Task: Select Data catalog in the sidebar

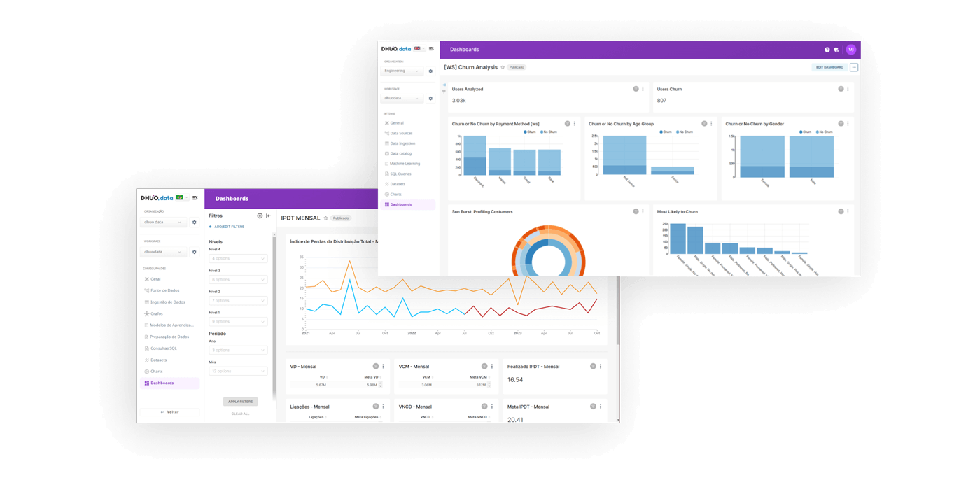Action: [400, 153]
